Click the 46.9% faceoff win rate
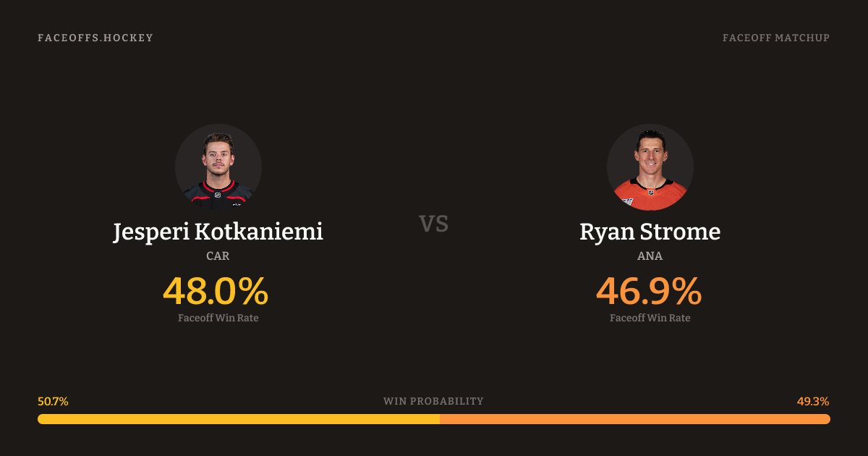 [648, 292]
